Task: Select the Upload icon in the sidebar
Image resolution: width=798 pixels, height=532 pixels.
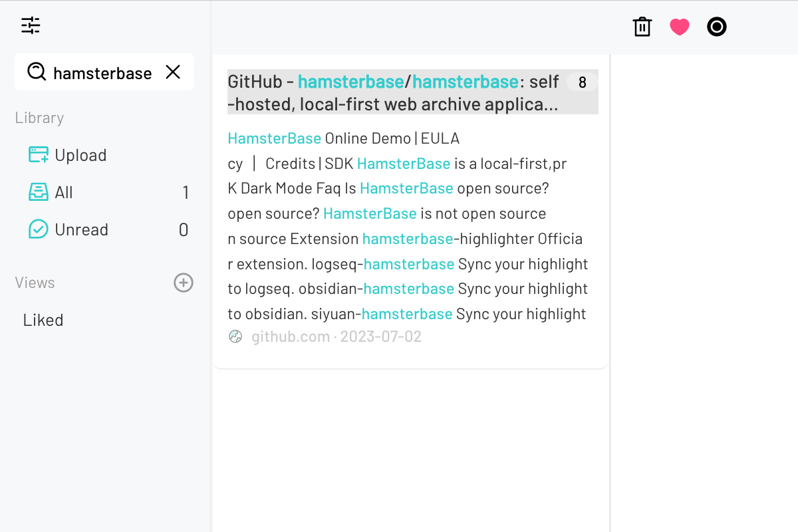Action: (x=38, y=154)
